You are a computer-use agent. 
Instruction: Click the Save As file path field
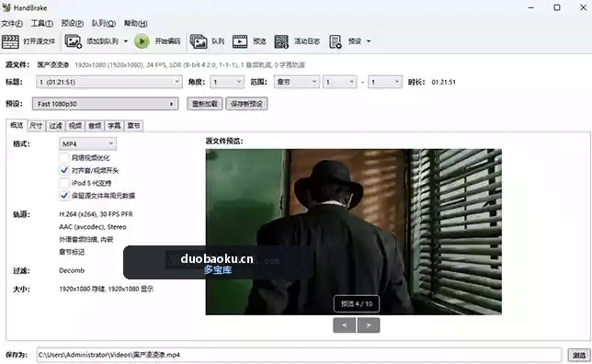pyautogui.click(x=300, y=355)
